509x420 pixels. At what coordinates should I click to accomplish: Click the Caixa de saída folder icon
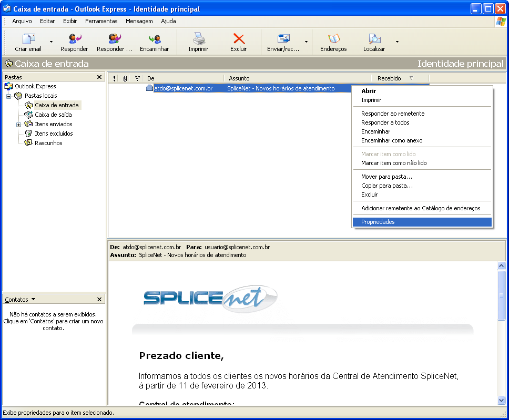click(x=28, y=115)
